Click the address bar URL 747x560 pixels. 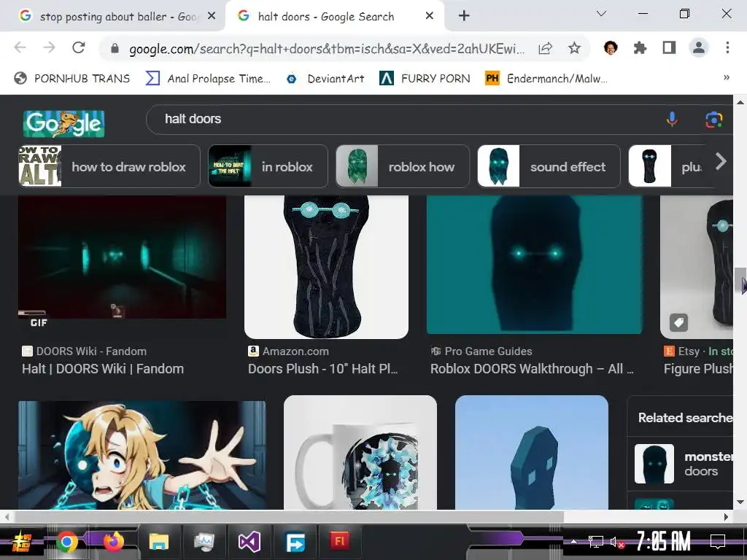pyautogui.click(x=327, y=49)
